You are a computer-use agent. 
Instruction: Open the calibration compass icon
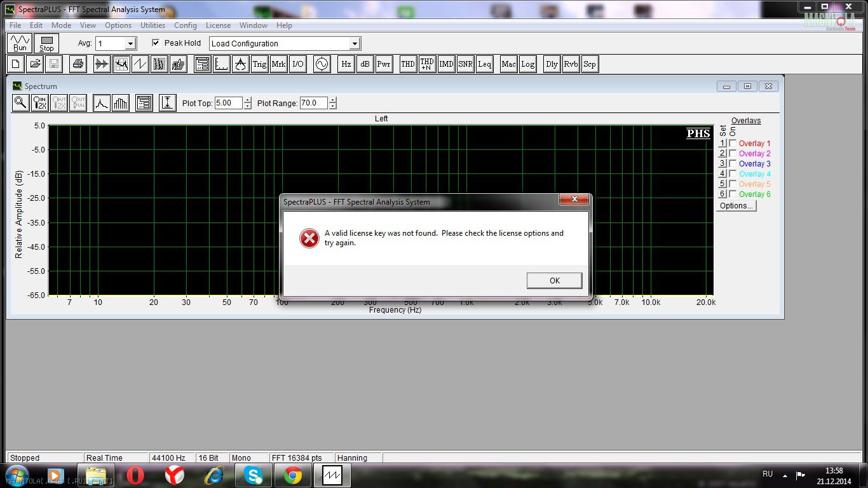pyautogui.click(x=241, y=64)
